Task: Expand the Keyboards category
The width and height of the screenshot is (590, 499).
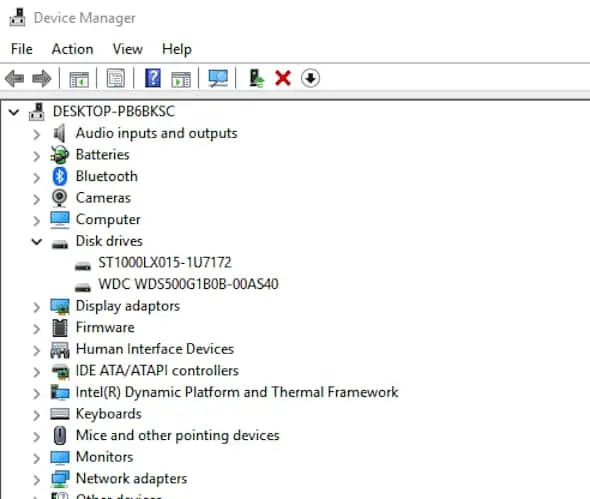Action: 36,415
